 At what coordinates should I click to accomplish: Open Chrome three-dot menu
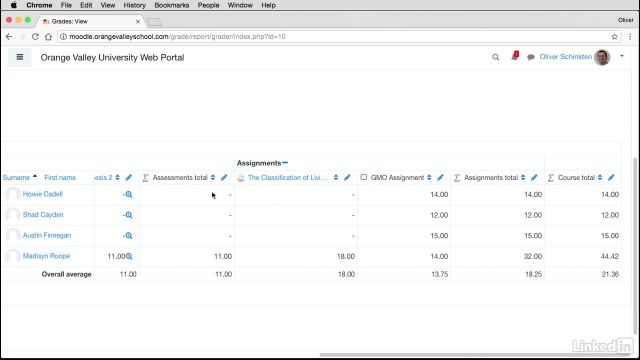tap(630, 37)
